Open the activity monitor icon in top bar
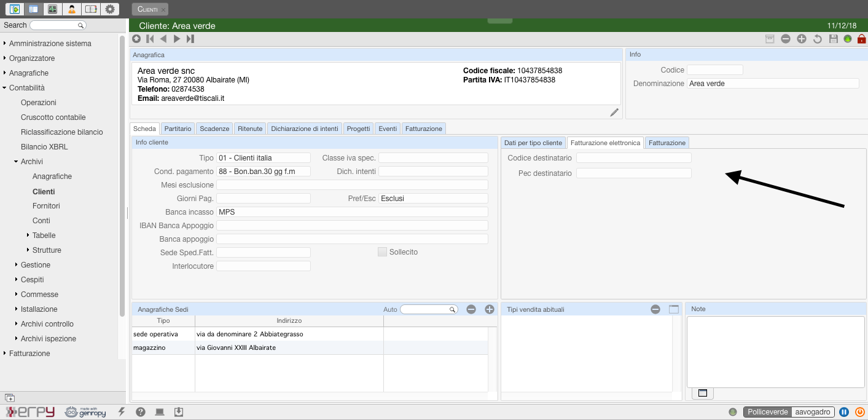Viewport: 868px width, 420px height. 53,9
